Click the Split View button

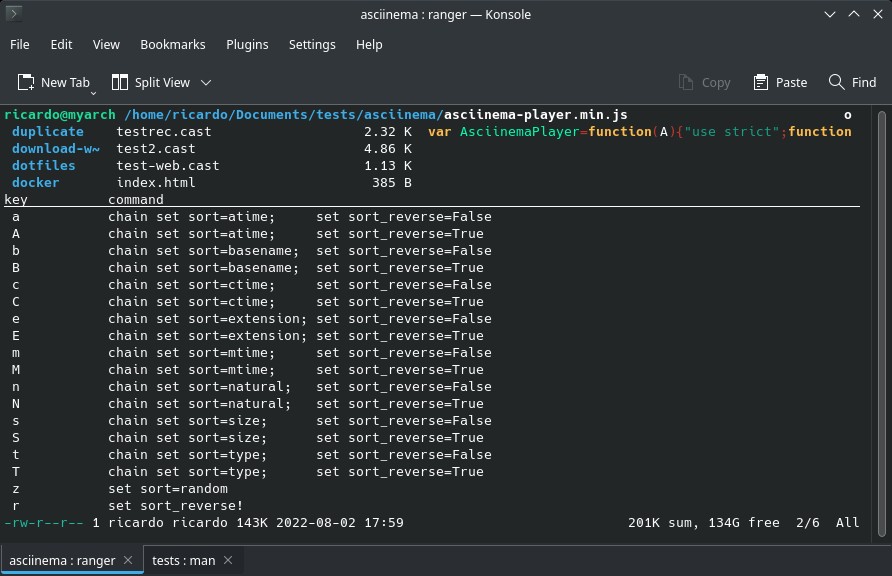coord(151,82)
